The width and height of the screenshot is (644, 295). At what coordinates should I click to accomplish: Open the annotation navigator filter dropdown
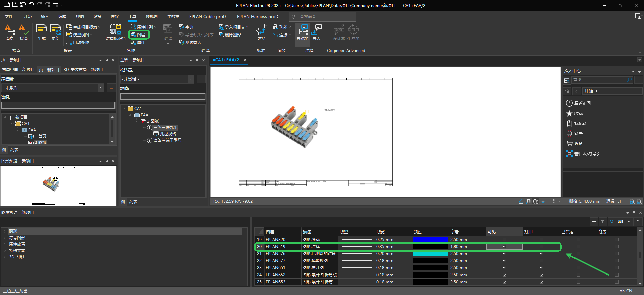191,79
